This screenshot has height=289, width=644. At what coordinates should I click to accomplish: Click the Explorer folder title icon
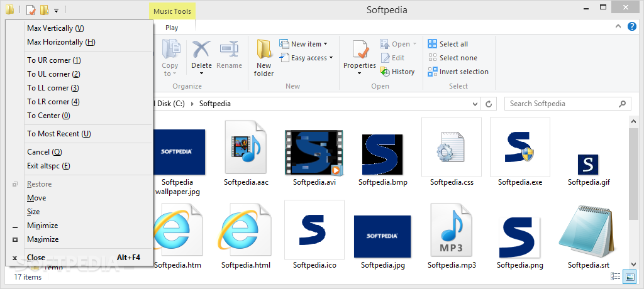pyautogui.click(x=10, y=9)
